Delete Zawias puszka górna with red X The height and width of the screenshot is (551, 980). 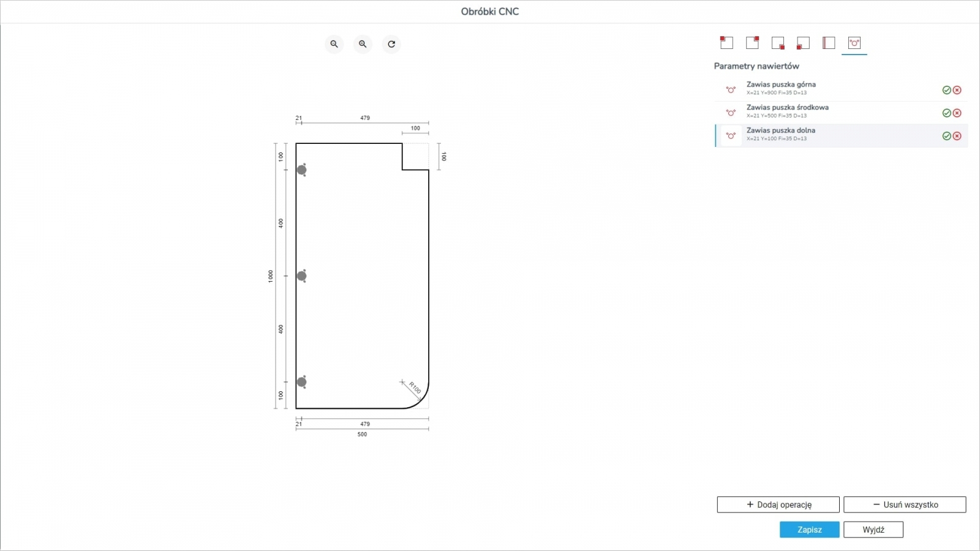[957, 90]
